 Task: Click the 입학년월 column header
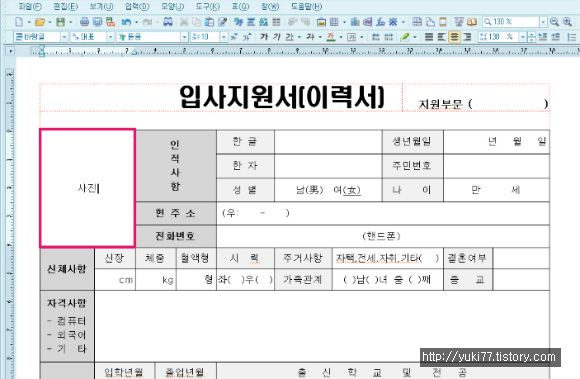click(x=124, y=372)
